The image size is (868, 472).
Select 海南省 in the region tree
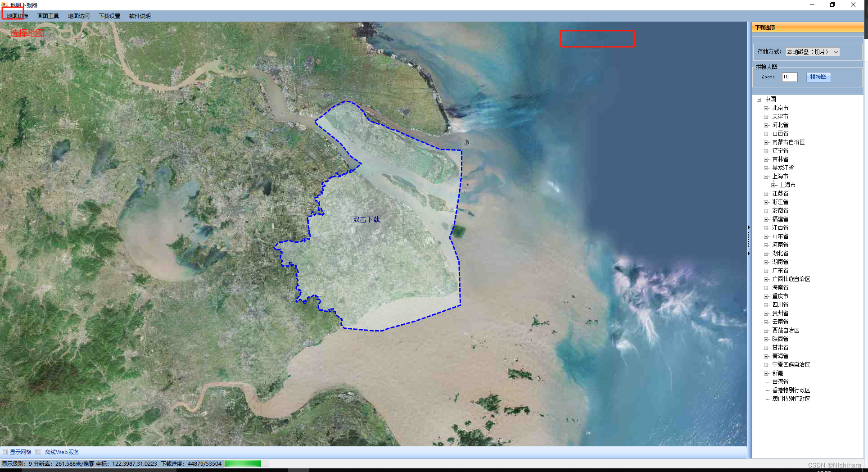point(780,288)
